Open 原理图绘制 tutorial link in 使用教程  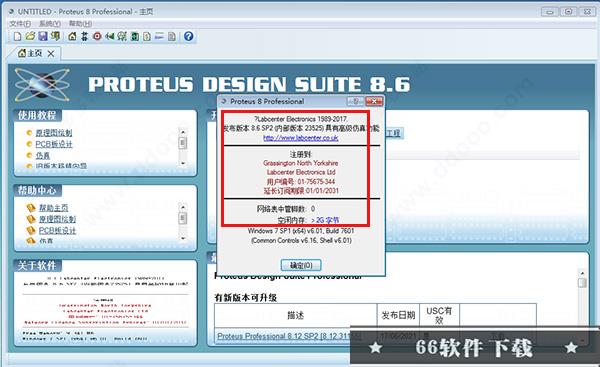tap(54, 133)
